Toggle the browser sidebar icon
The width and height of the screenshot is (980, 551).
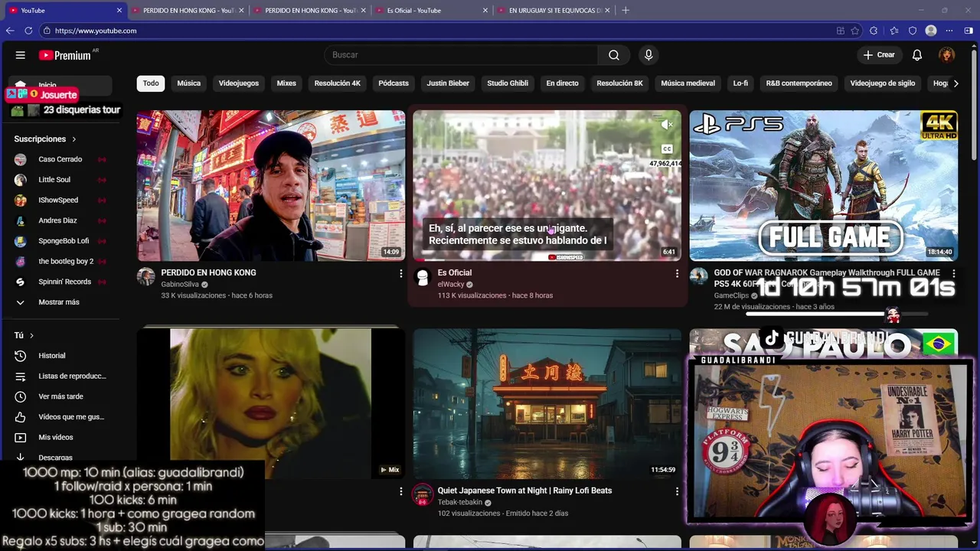pos(969,31)
